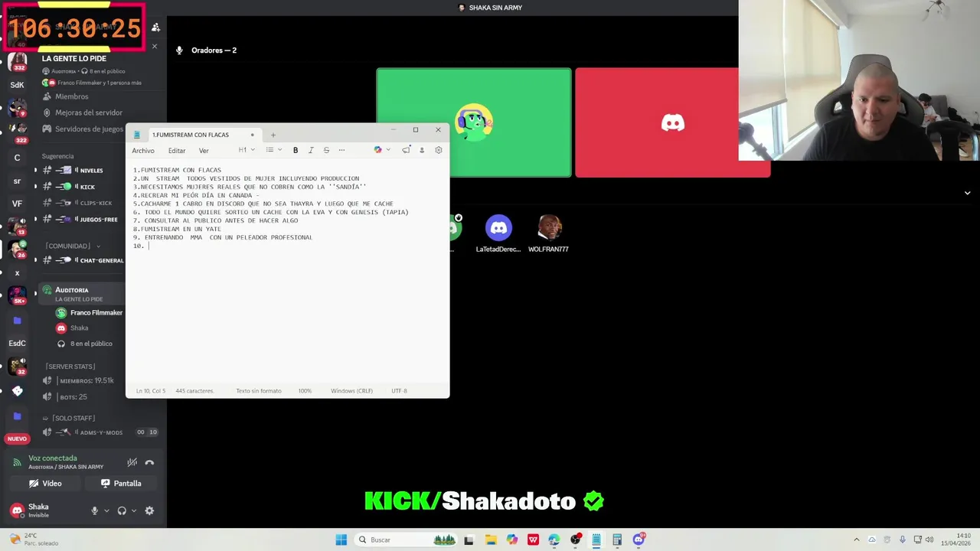Open WPS Office from taskbar
Viewport: 980px width, 551px height.
point(533,540)
